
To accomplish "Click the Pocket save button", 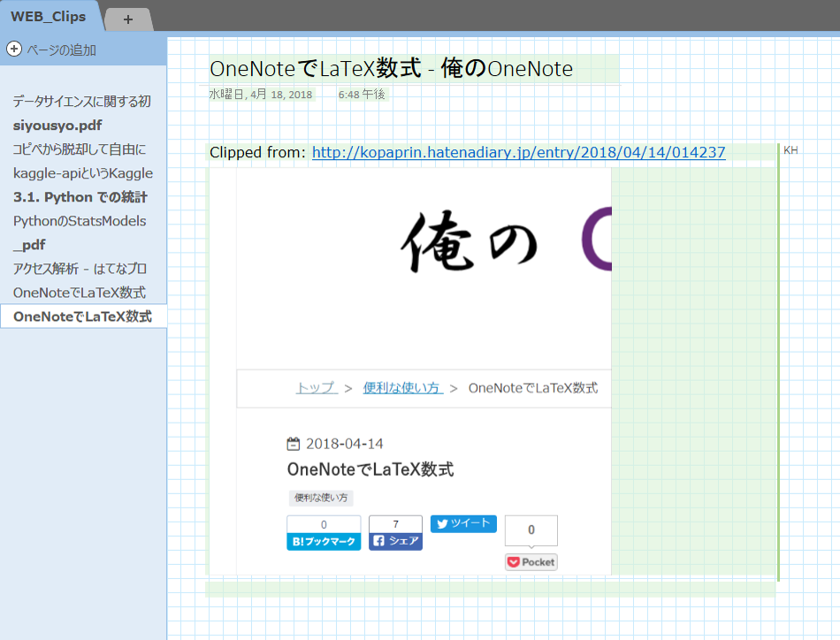I will (x=531, y=562).
